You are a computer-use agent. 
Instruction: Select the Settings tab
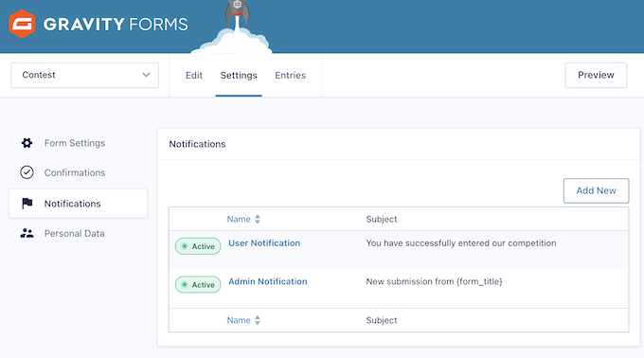pos(239,75)
